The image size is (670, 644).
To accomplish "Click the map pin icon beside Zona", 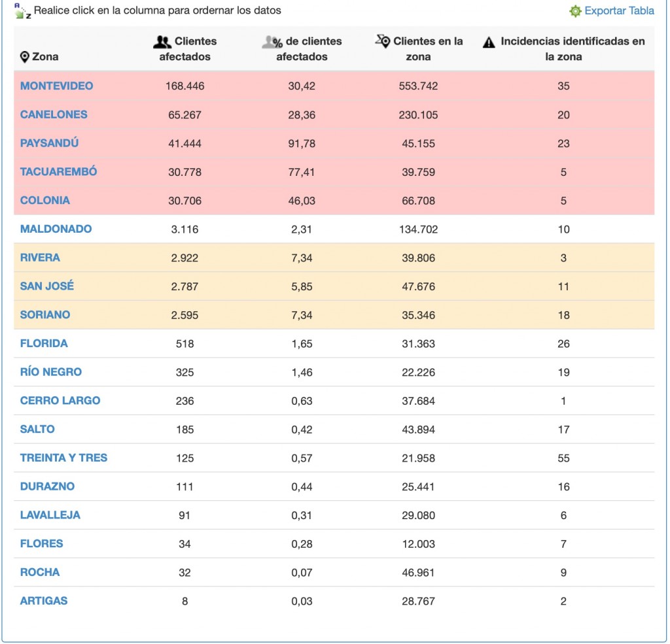I will click(x=25, y=57).
